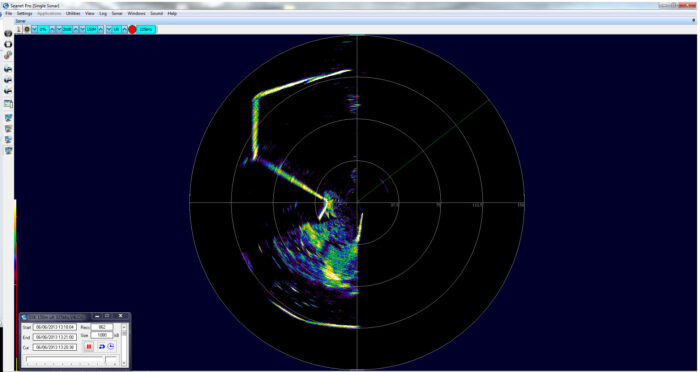Click the blue loop replay icon in log window
The height and width of the screenshot is (372, 700).
tap(102, 347)
